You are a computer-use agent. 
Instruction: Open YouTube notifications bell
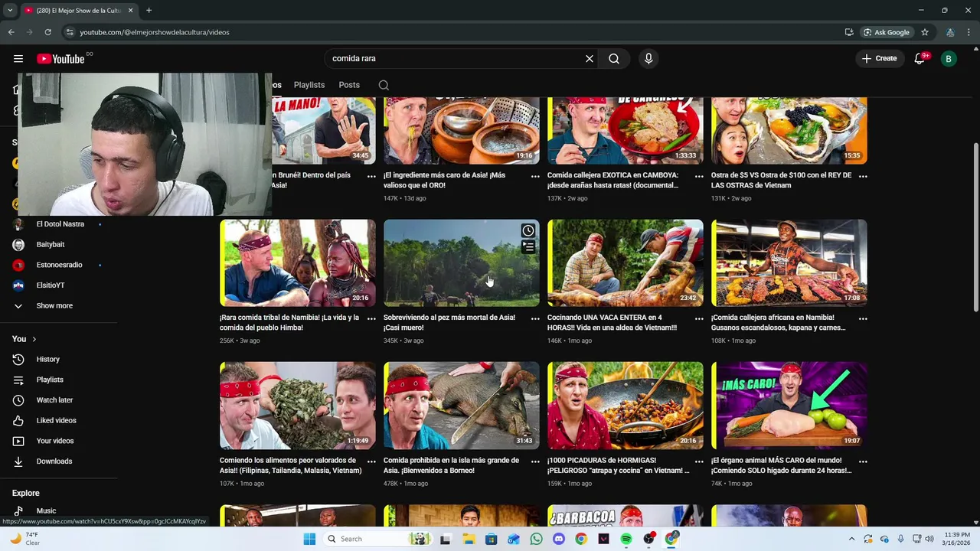click(920, 58)
